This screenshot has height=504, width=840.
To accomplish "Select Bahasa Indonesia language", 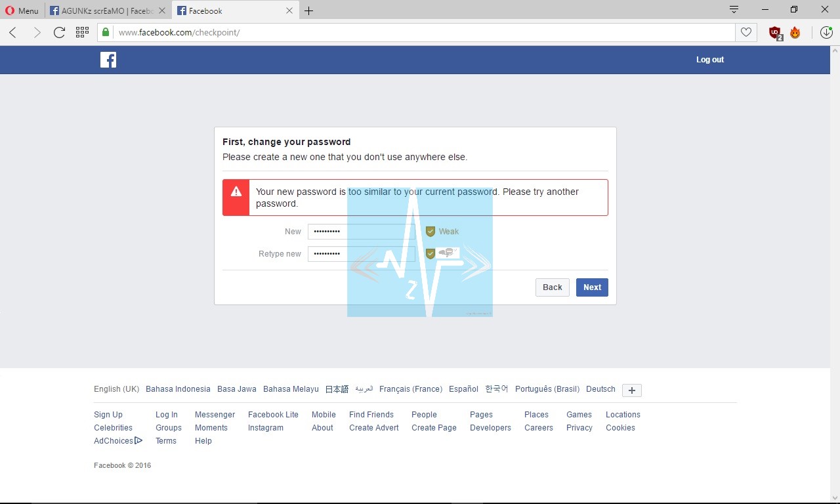I will [x=178, y=389].
